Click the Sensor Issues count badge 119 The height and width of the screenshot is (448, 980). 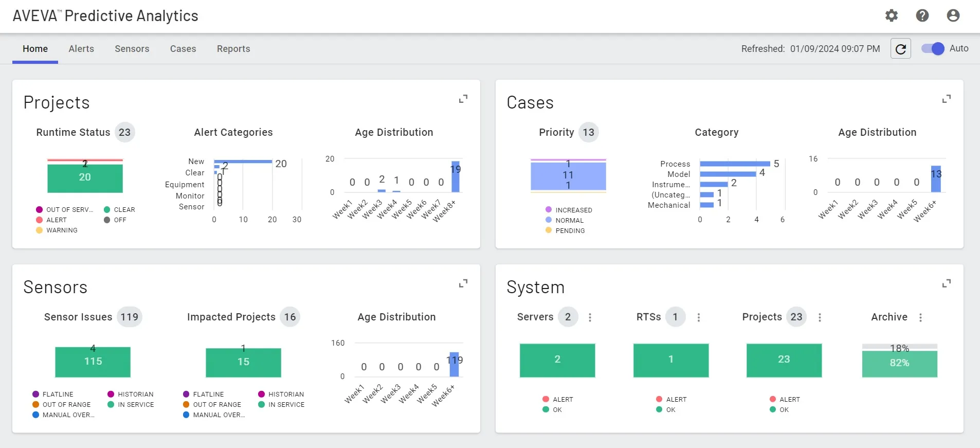point(129,317)
